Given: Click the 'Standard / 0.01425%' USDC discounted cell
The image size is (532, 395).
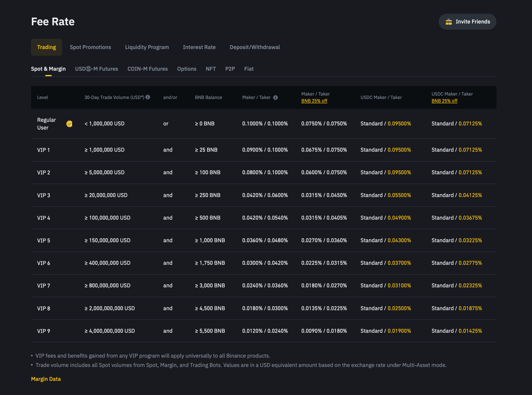Looking at the screenshot, I should [457, 331].
